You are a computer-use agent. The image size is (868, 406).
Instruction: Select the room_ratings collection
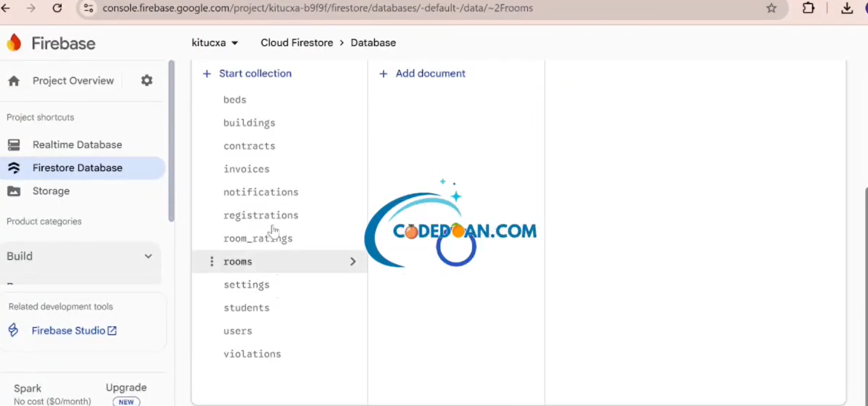click(x=258, y=238)
